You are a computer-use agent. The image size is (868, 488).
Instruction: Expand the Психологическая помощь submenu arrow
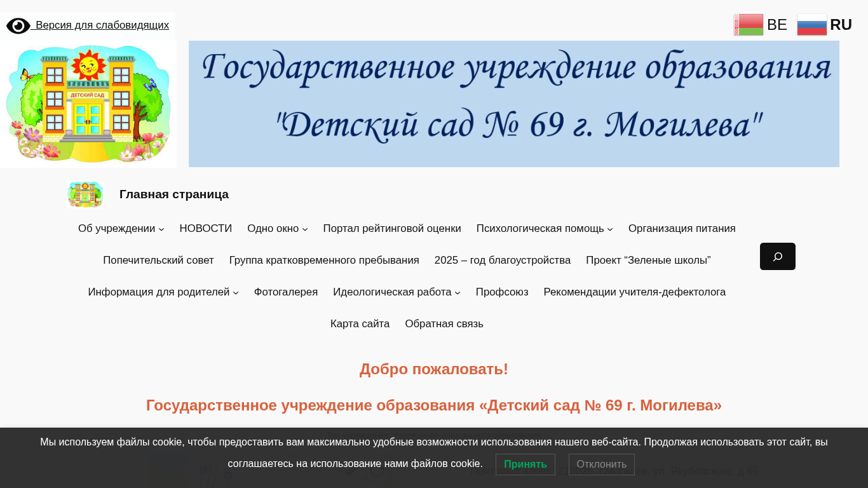(x=610, y=229)
